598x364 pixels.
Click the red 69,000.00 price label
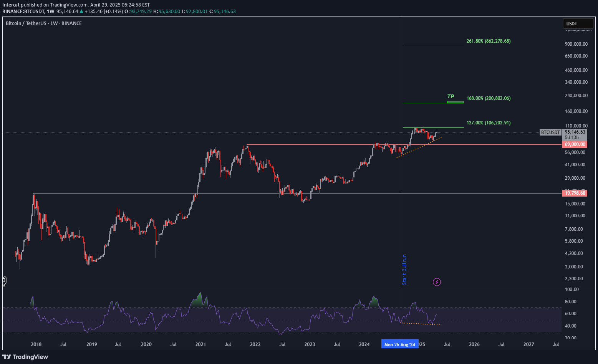(575, 144)
